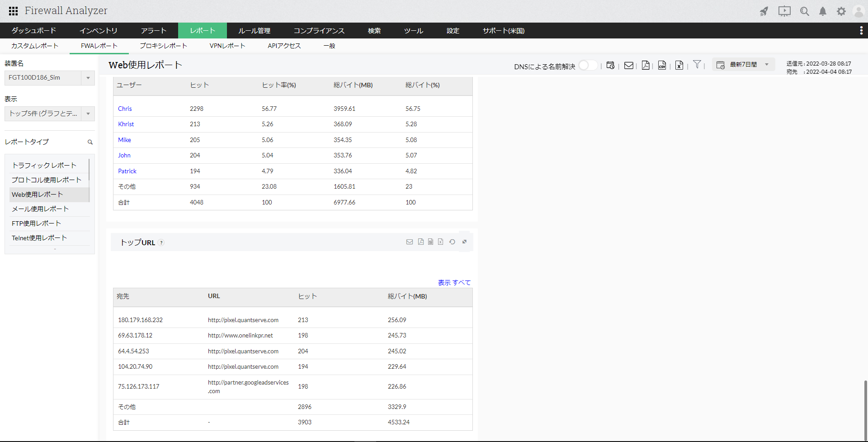This screenshot has width=868, height=442.
Task: Select メール使用レポート in report type list
Action: click(40, 209)
